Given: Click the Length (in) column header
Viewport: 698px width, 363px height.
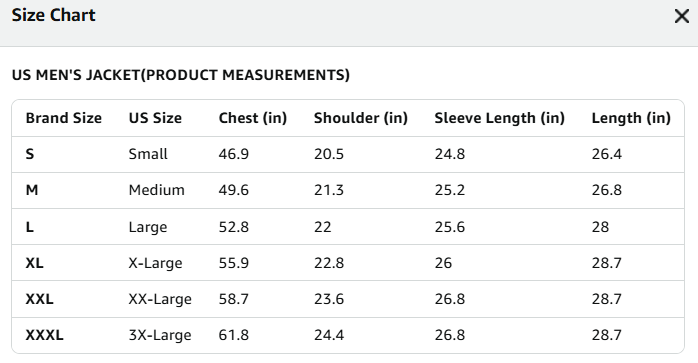Looking at the screenshot, I should pyautogui.click(x=631, y=118).
